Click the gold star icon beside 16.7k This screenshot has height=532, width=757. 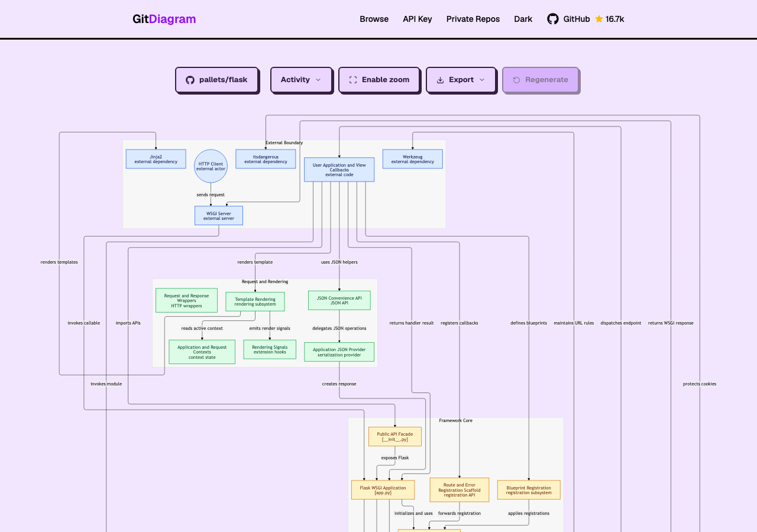[x=599, y=19]
